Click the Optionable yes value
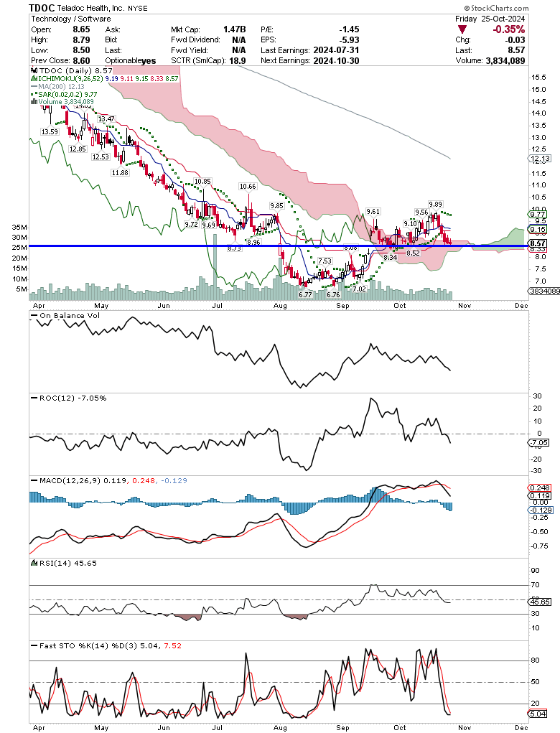 [x=149, y=61]
